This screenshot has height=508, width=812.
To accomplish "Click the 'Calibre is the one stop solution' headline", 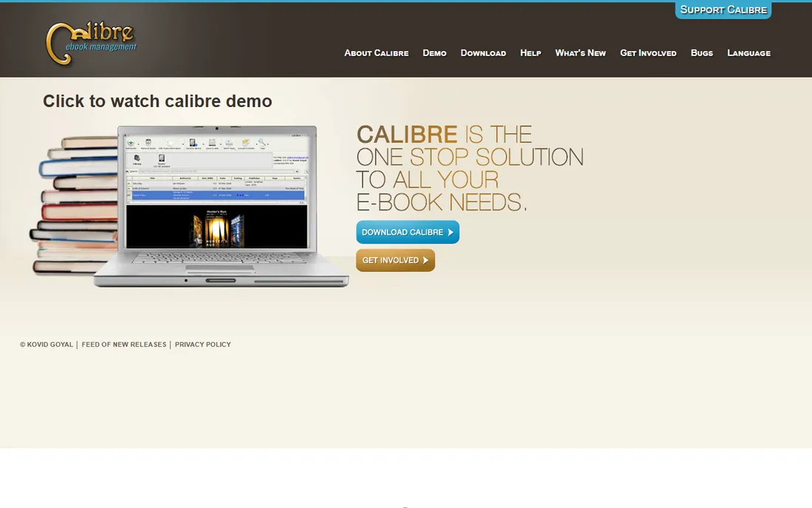I will (469, 168).
